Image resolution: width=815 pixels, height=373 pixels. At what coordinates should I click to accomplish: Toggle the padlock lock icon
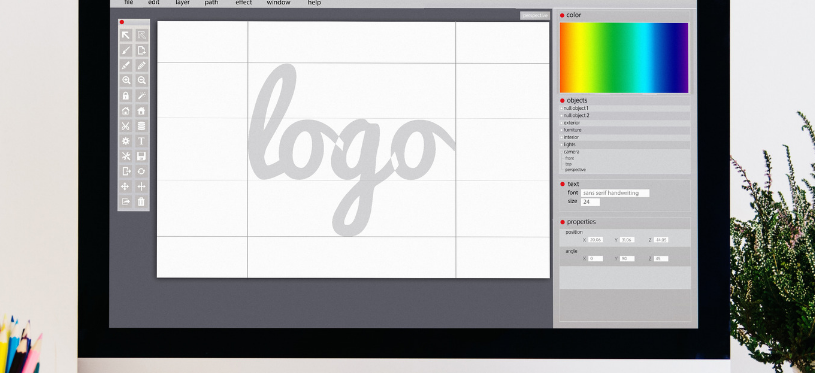[126, 96]
